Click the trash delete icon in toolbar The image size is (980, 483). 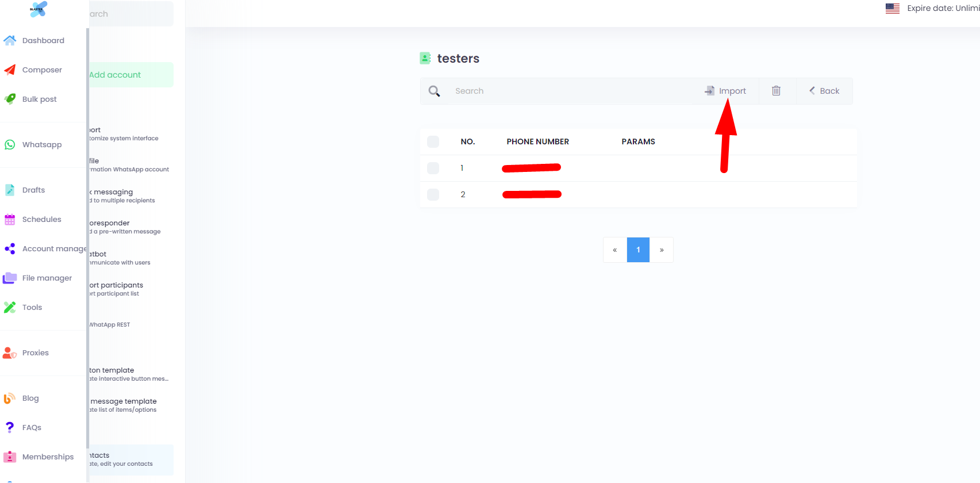[776, 91]
